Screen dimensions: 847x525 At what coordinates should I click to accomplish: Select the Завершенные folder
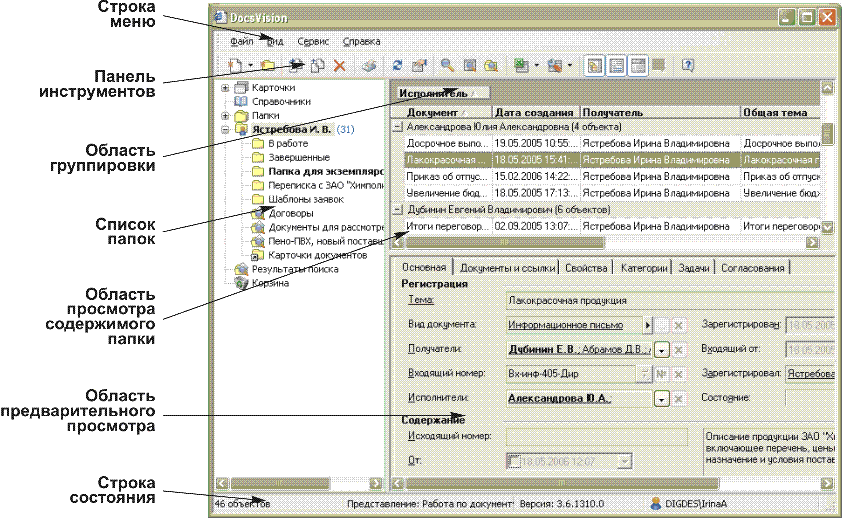click(x=299, y=158)
